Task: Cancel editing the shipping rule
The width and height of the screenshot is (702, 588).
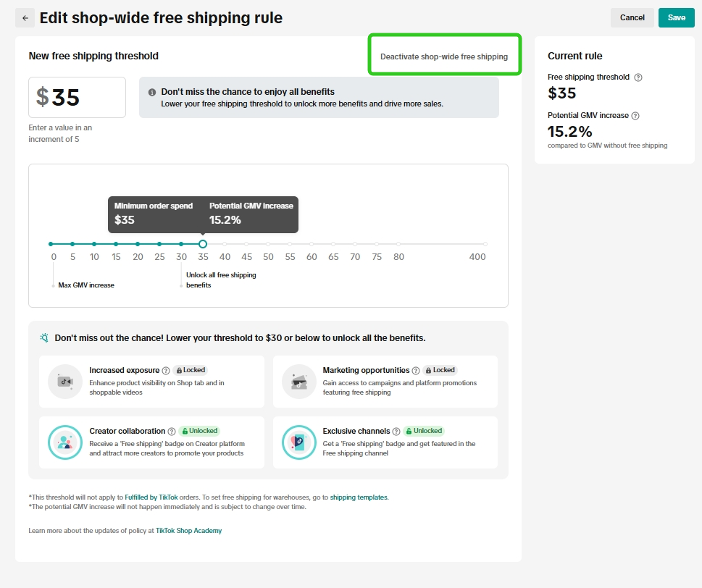Action: pos(632,18)
